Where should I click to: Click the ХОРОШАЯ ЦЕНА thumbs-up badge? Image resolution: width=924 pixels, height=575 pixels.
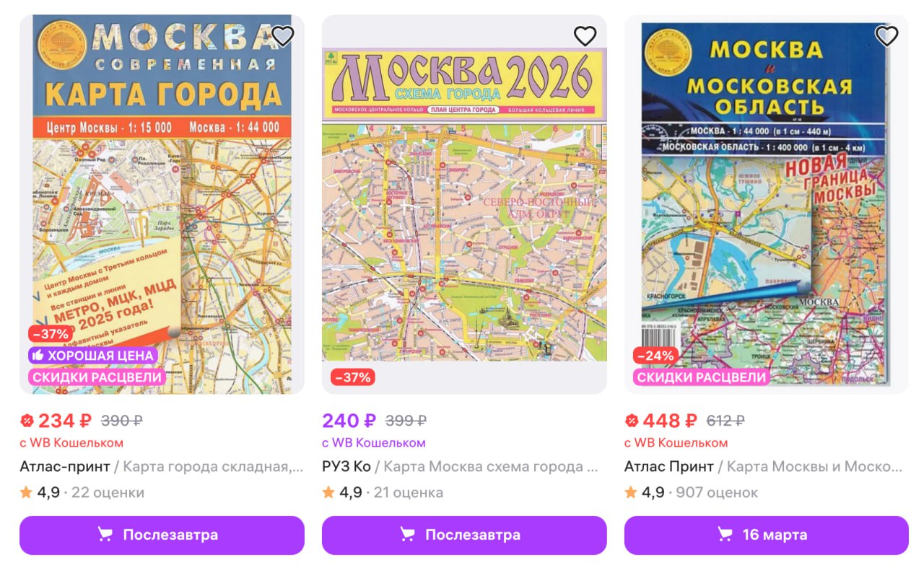(92, 356)
